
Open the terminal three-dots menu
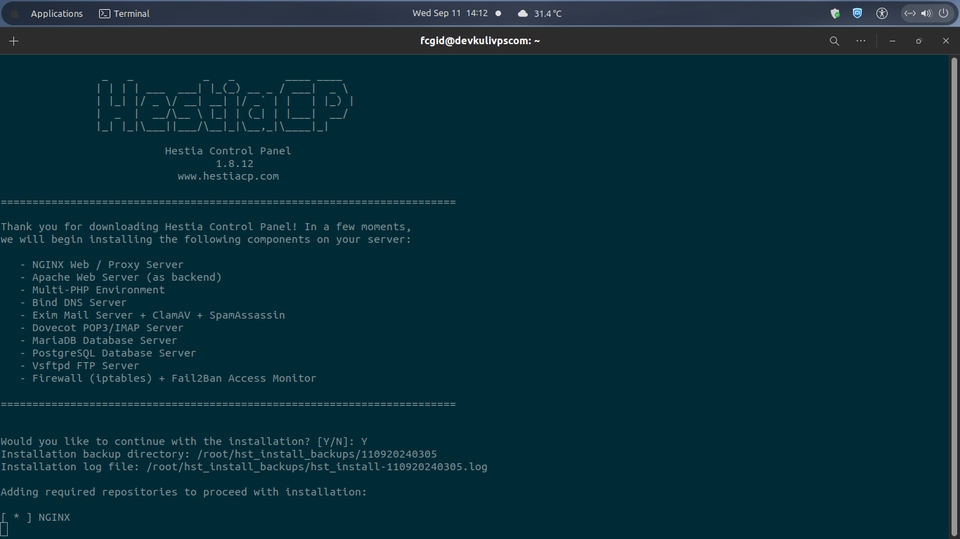[861, 41]
